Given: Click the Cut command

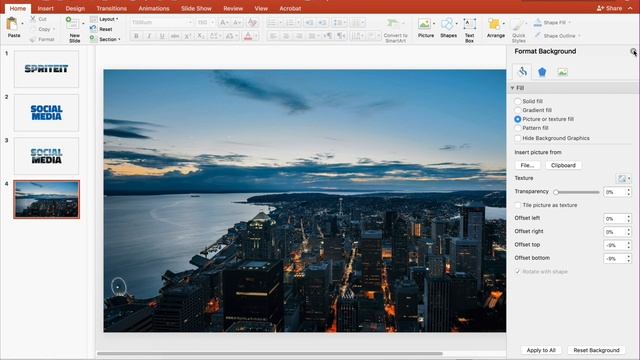Looking at the screenshot, I should [39, 19].
